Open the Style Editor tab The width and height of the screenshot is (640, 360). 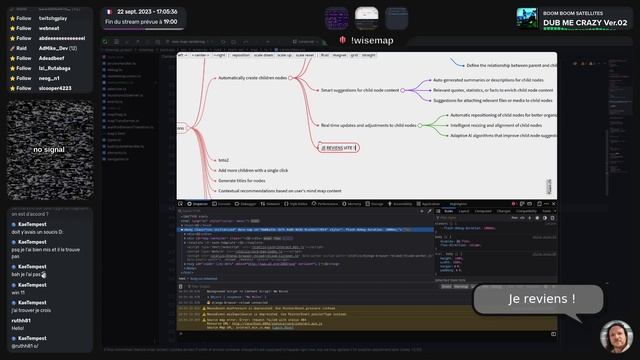click(296, 204)
